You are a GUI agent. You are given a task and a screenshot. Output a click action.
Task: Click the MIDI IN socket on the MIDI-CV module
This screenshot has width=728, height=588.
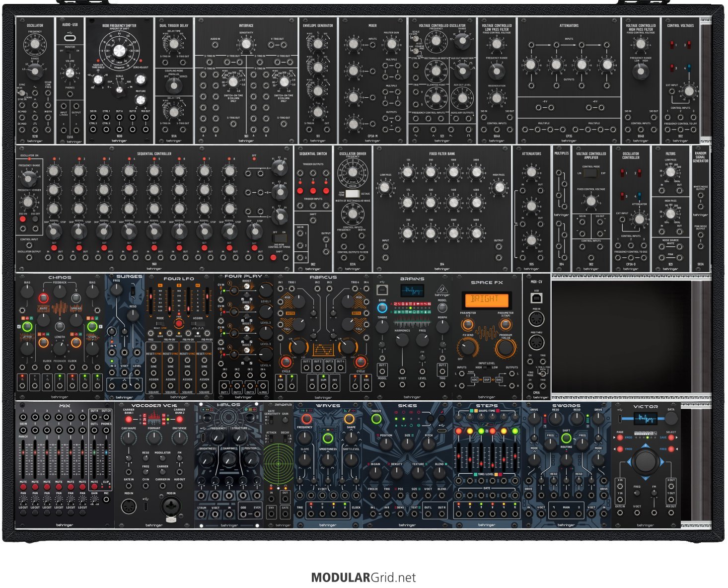point(536,320)
